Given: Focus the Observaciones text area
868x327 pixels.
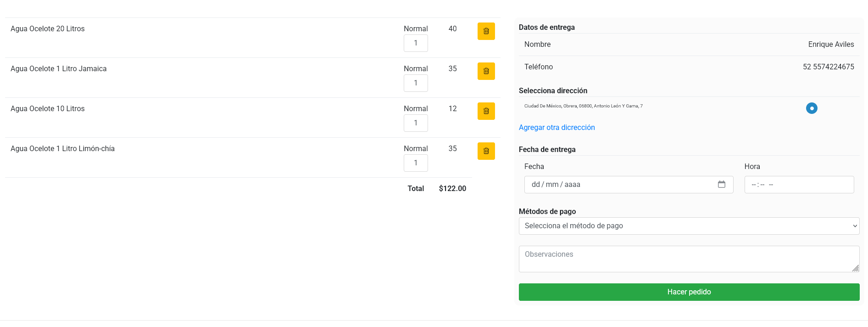Looking at the screenshot, I should pos(688,259).
